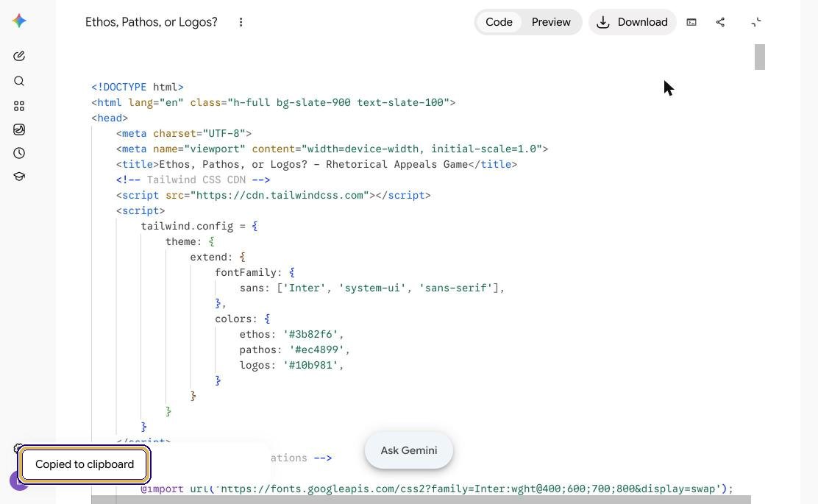The image size is (818, 504).
Task: Click the vertical scrollbar thumb
Action: (x=760, y=57)
